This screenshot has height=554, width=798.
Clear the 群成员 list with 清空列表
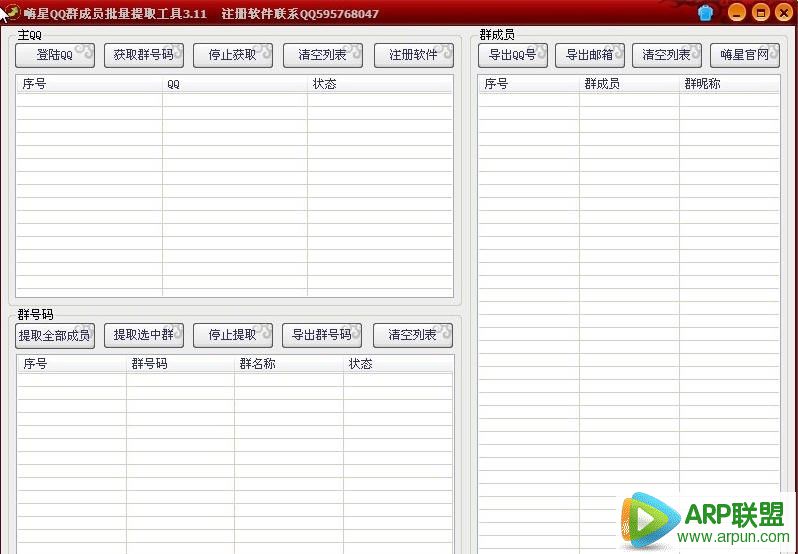(x=666, y=55)
